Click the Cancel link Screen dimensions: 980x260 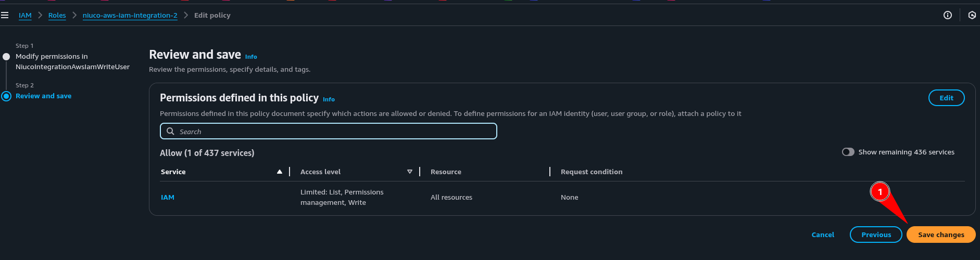click(823, 235)
